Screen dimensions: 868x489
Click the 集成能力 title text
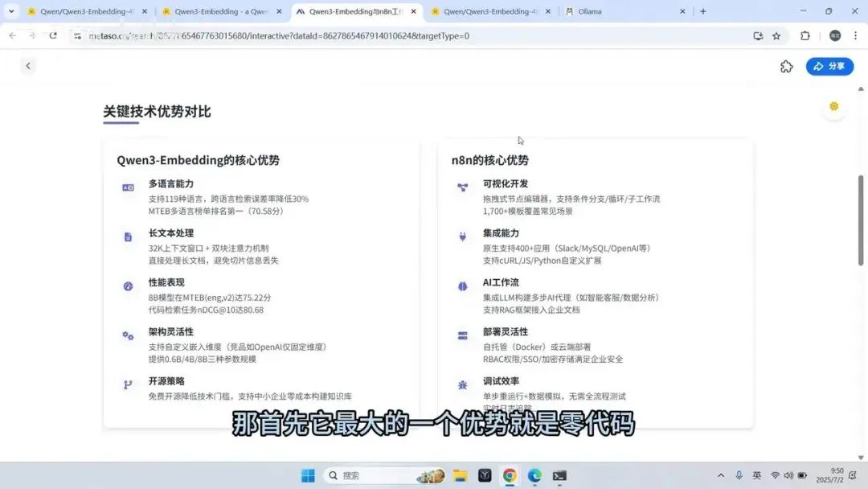(x=501, y=233)
